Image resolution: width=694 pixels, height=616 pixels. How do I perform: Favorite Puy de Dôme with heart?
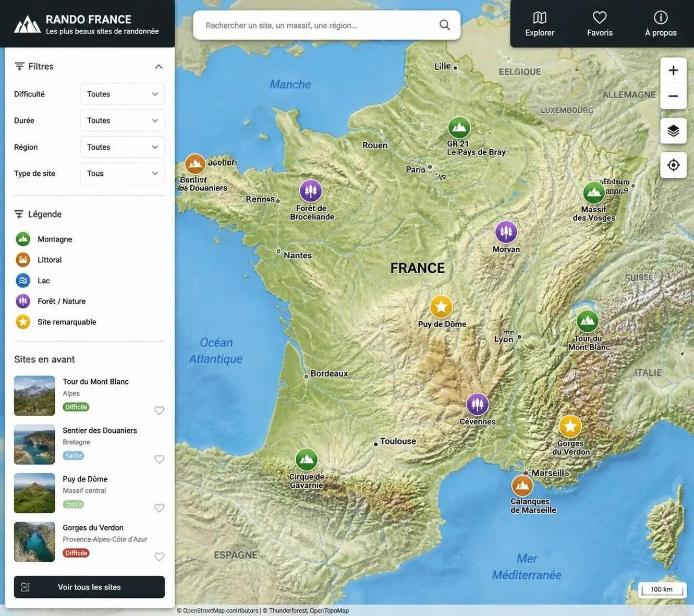click(160, 508)
